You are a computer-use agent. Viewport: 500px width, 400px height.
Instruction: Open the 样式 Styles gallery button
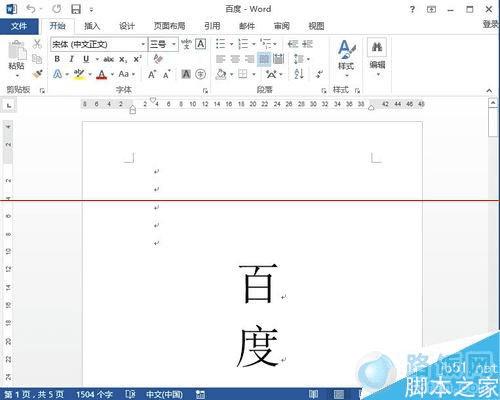[x=346, y=58]
